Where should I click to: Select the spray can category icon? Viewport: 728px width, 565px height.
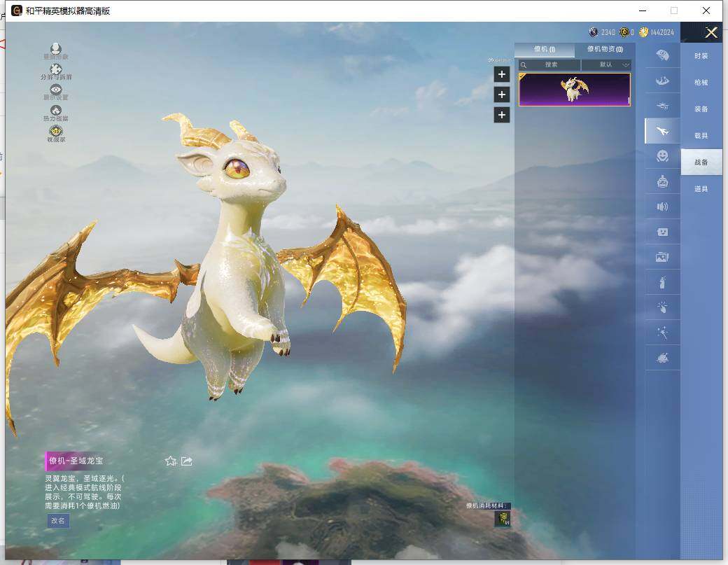662,283
